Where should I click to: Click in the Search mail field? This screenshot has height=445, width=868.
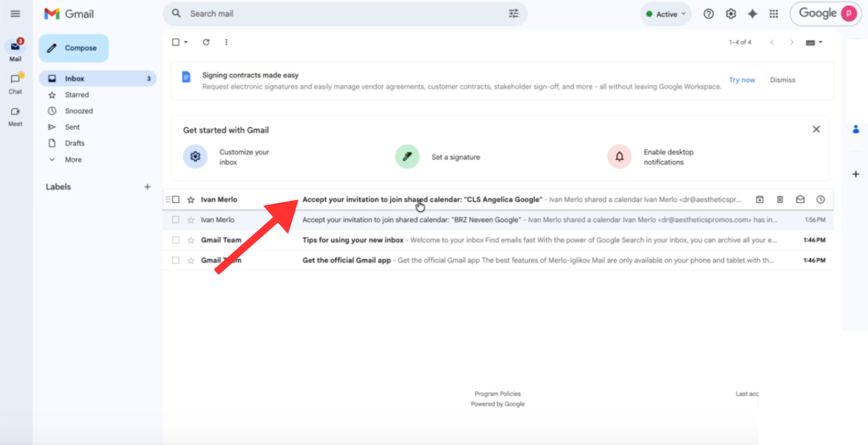344,14
